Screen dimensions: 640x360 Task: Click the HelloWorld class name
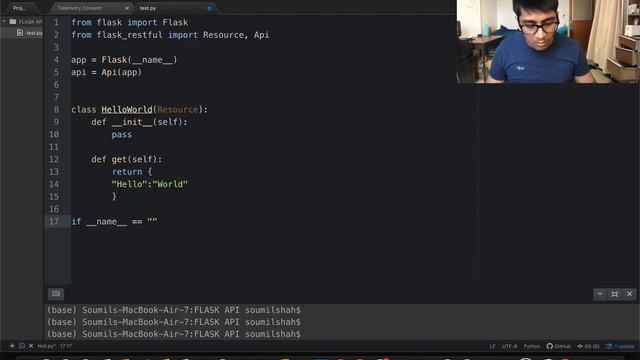click(127, 109)
